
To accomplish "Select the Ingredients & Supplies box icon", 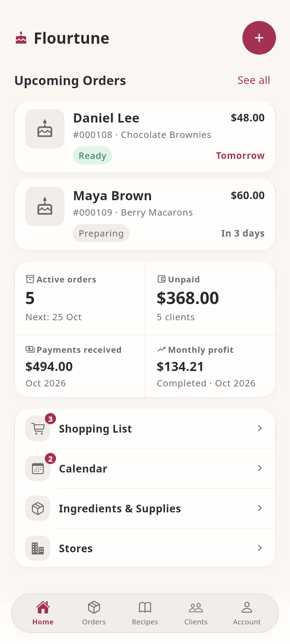I will pyautogui.click(x=38, y=508).
